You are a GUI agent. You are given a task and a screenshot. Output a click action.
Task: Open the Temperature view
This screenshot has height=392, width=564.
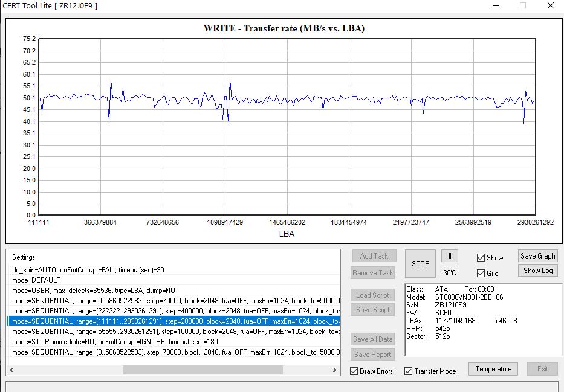pos(493,369)
